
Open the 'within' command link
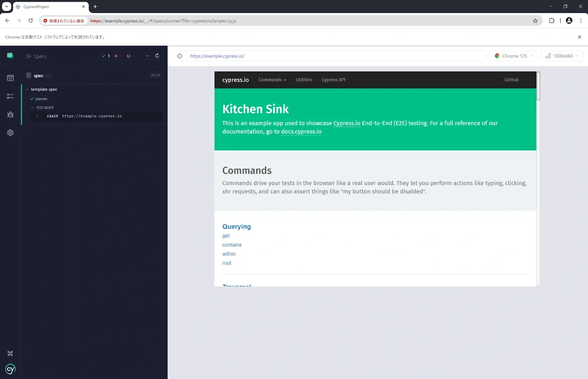pyautogui.click(x=229, y=254)
